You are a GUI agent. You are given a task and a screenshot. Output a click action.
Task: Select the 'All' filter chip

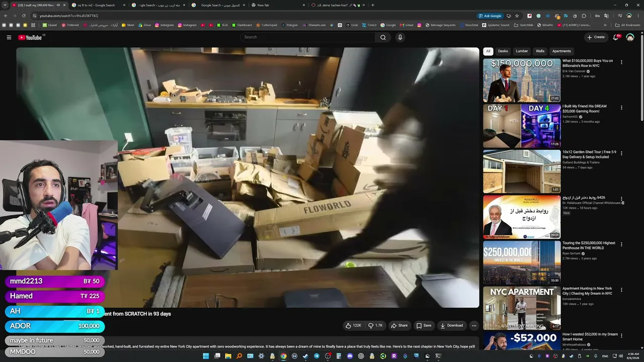[x=488, y=51]
